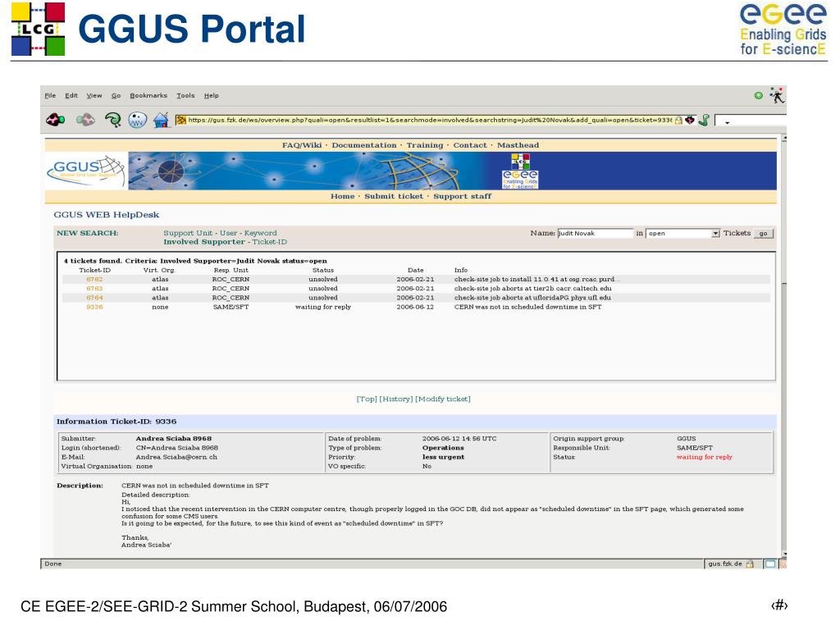Open the Help menu
Image resolution: width=840 pixels, height=630 pixels.
(x=211, y=95)
